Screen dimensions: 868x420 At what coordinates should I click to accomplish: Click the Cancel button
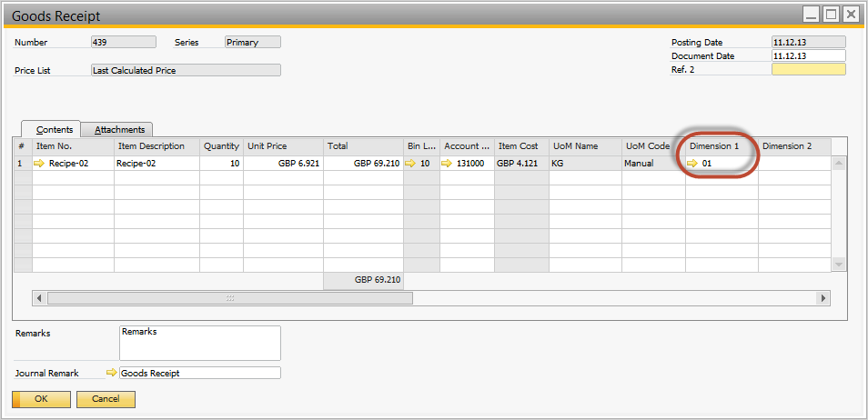(106, 399)
